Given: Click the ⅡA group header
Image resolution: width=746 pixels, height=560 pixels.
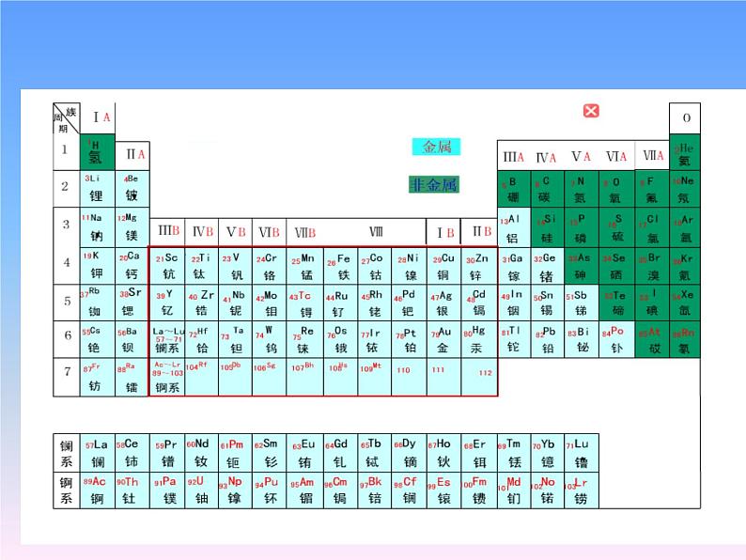Looking at the screenshot, I should [x=132, y=155].
